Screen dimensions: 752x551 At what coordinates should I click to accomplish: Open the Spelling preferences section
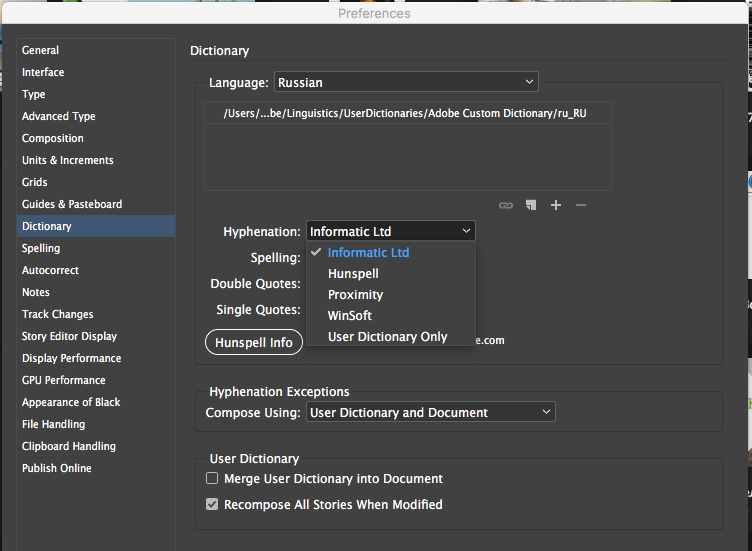[x=41, y=248]
